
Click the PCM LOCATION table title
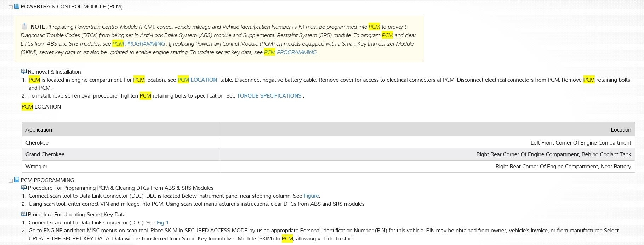41,107
